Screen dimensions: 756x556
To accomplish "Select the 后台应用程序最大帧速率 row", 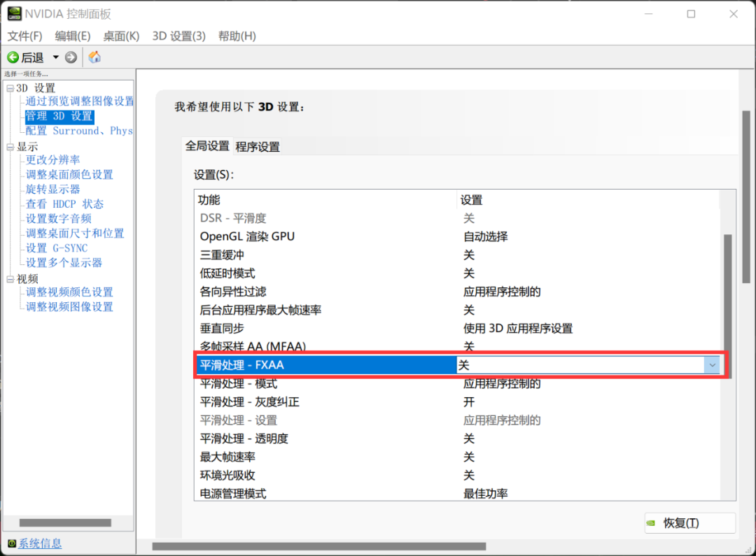I will pos(458,310).
